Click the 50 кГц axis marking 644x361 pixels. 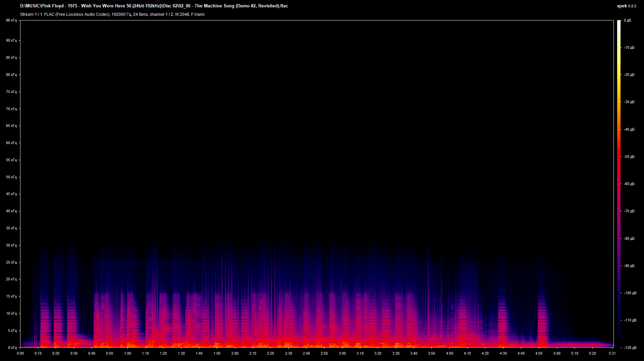click(11, 177)
